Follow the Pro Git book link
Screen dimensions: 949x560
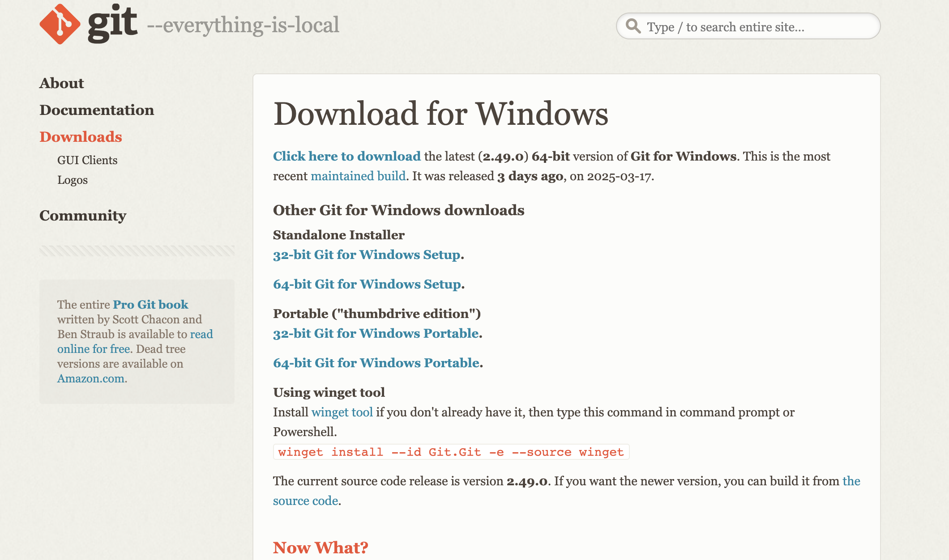(x=150, y=305)
